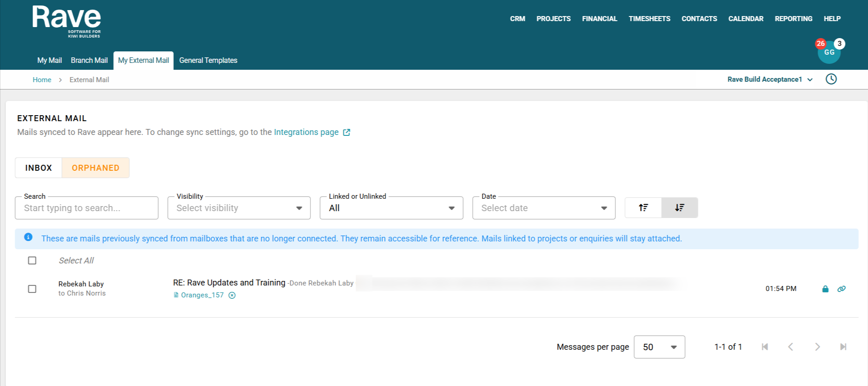868x386 pixels.
Task: Open the TIMESHEETS menu
Action: click(x=649, y=19)
